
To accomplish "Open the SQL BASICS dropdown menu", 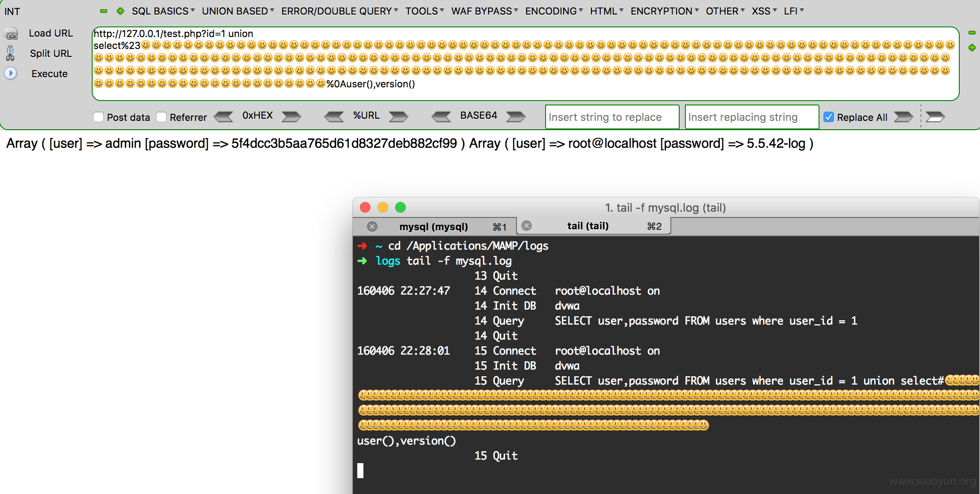I will coord(163,11).
